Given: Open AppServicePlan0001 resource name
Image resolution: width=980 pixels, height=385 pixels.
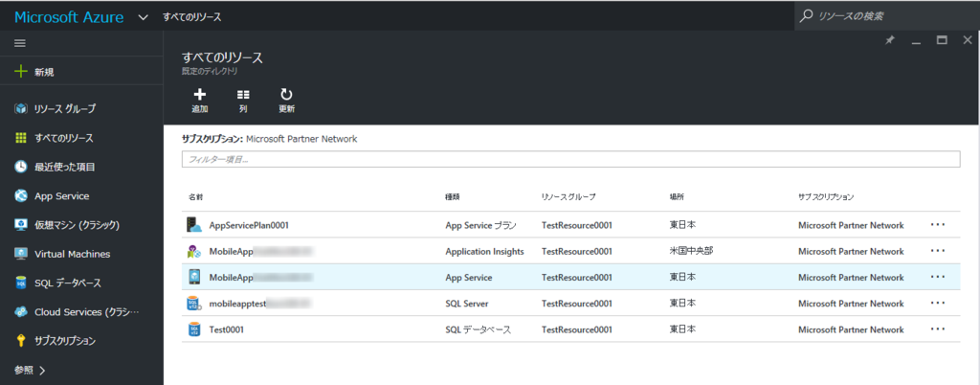Looking at the screenshot, I should [249, 225].
